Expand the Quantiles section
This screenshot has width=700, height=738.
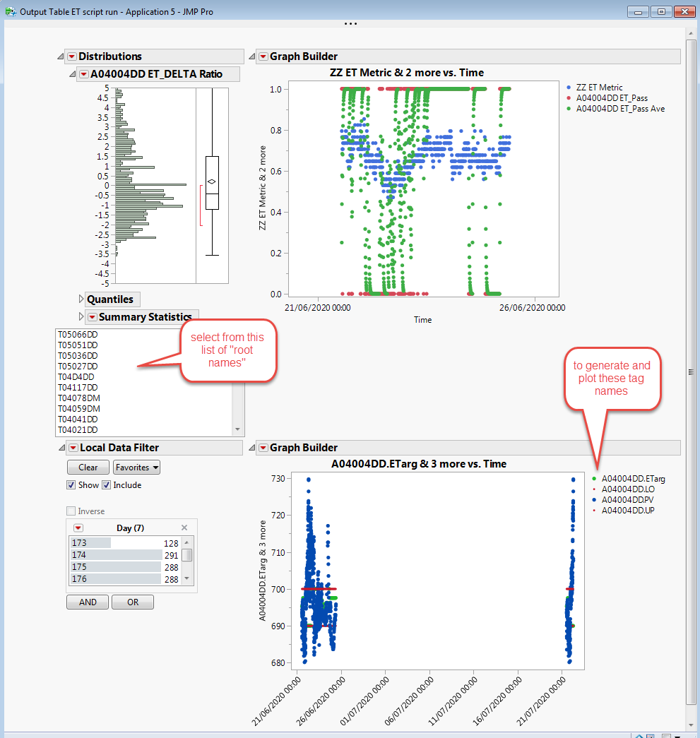(80, 299)
